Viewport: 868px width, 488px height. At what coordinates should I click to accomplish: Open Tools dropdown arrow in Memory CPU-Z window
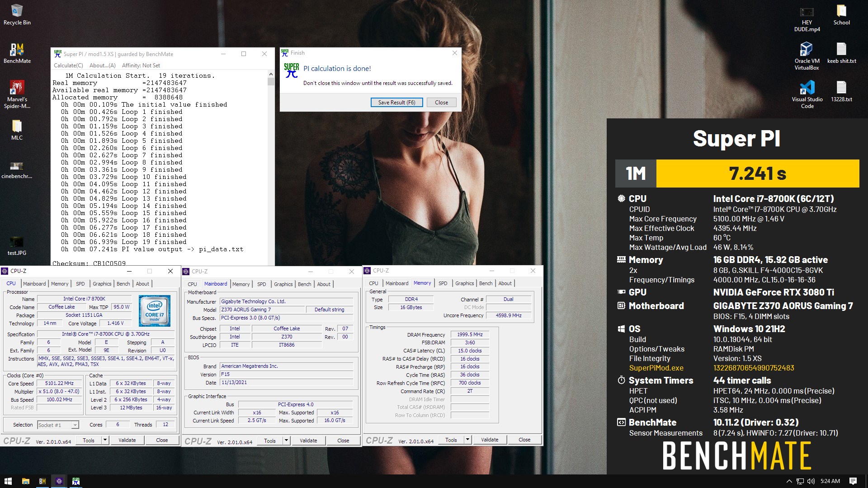click(x=467, y=440)
